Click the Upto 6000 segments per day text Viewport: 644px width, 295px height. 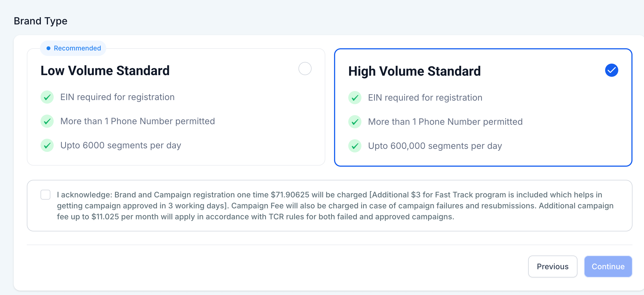[x=121, y=145]
